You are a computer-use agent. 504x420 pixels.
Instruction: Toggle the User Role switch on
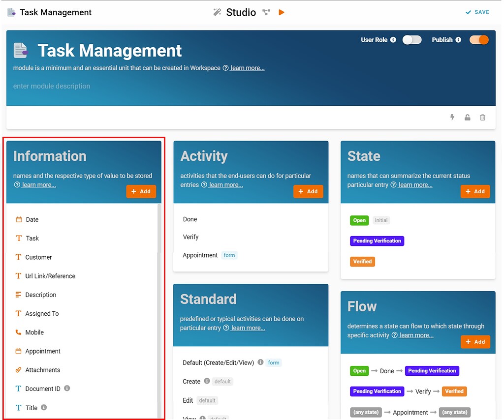point(412,40)
